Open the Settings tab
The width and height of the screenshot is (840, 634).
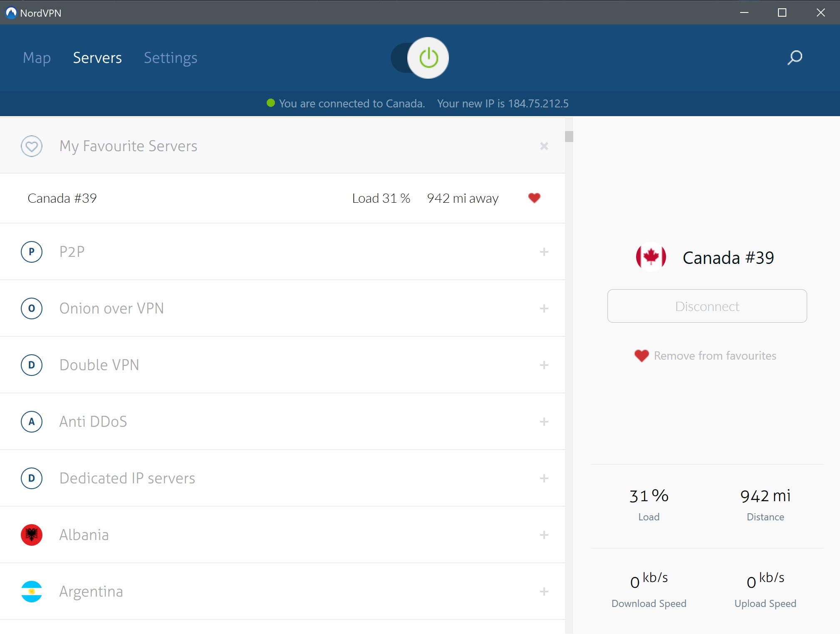pos(171,58)
